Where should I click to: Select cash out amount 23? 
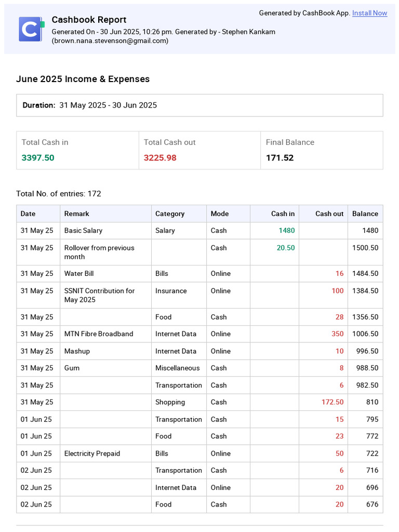340,436
